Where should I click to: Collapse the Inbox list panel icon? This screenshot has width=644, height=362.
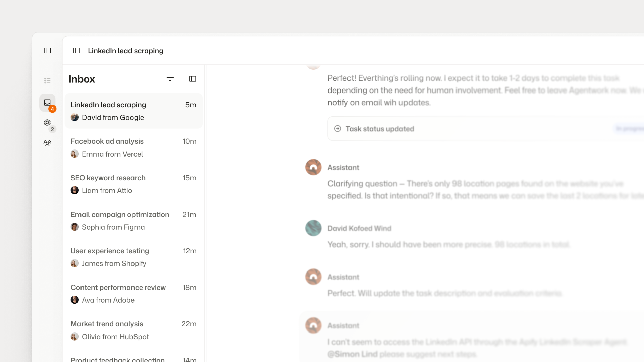pyautogui.click(x=193, y=79)
